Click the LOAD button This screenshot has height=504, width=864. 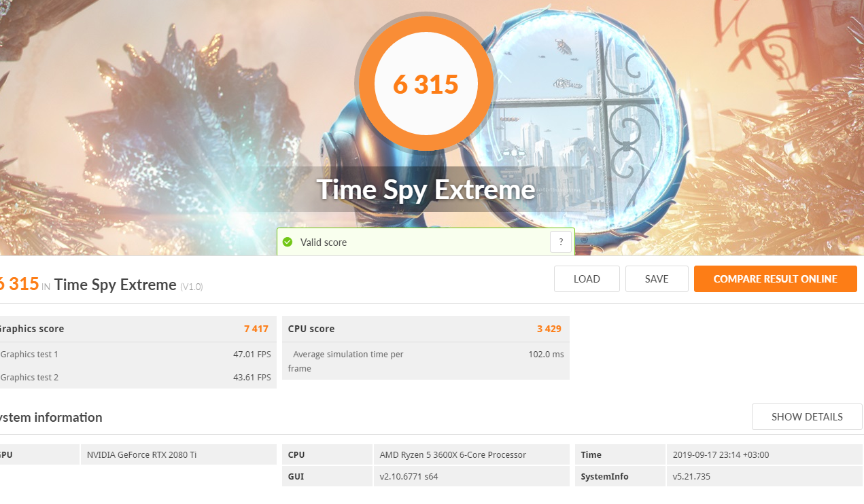click(x=587, y=278)
